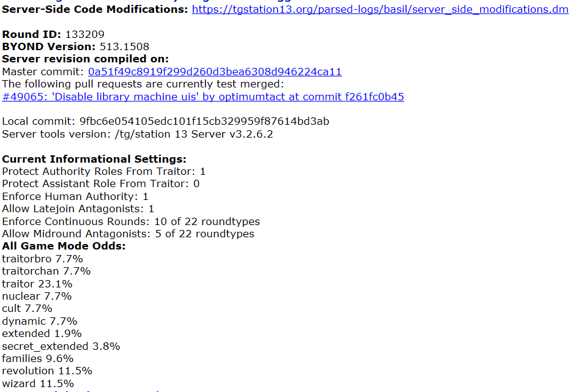Open pull request #49065 link

(x=203, y=97)
